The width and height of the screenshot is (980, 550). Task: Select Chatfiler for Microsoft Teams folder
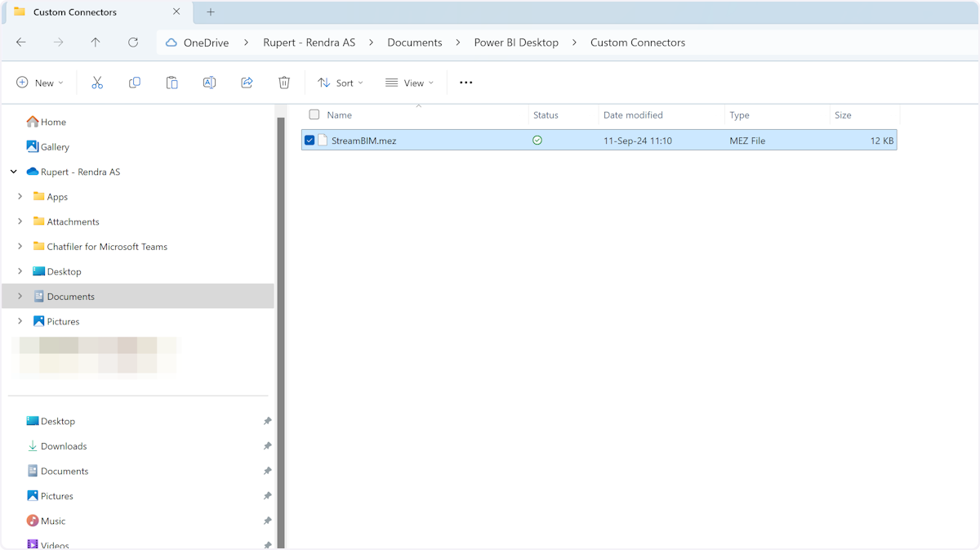click(x=100, y=247)
